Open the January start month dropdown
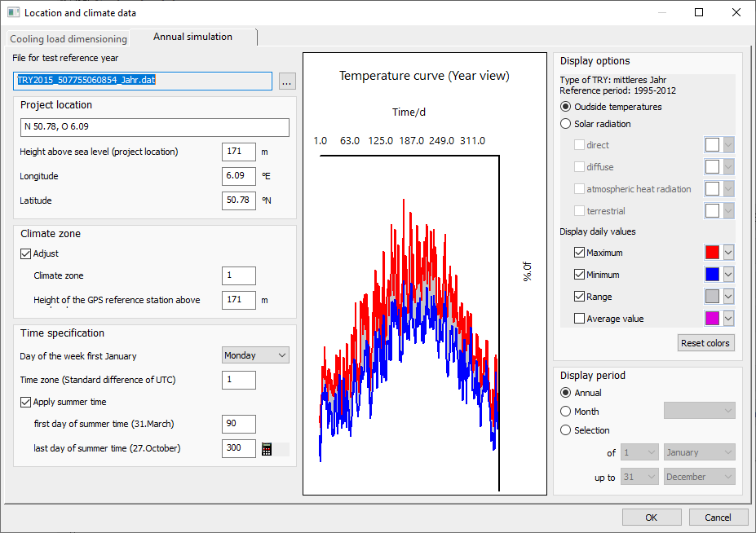Screen dimensions: 756x533 point(700,452)
